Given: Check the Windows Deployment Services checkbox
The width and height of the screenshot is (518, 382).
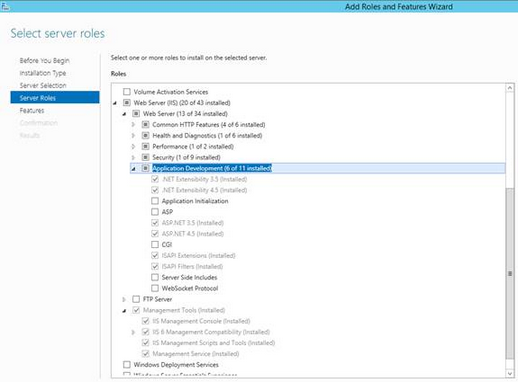Looking at the screenshot, I should 127,365.
